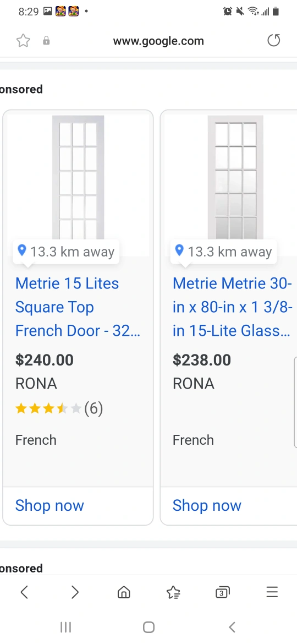Tap the star rating with 6 reviews
Image resolution: width=297 pixels, height=644 pixels.
[x=59, y=408]
